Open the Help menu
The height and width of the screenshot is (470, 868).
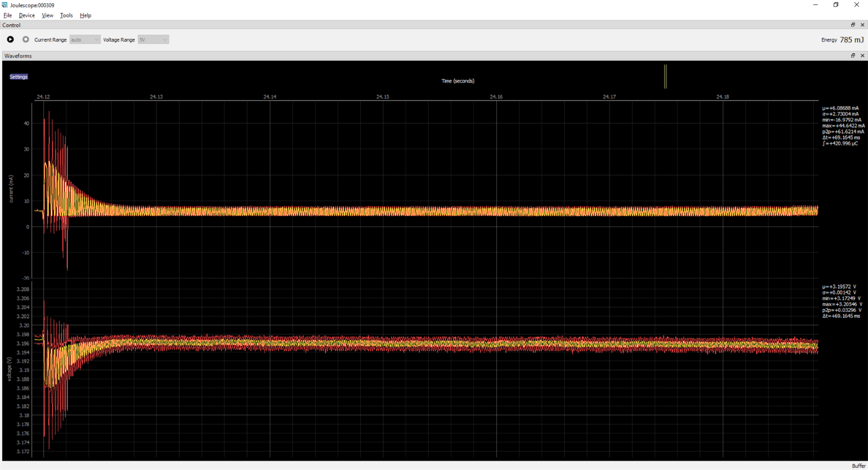85,15
